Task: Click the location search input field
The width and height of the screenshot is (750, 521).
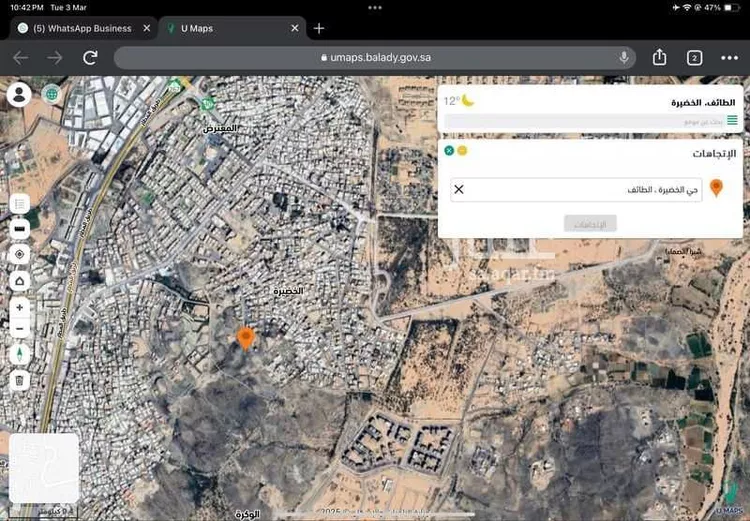Action: (x=584, y=122)
